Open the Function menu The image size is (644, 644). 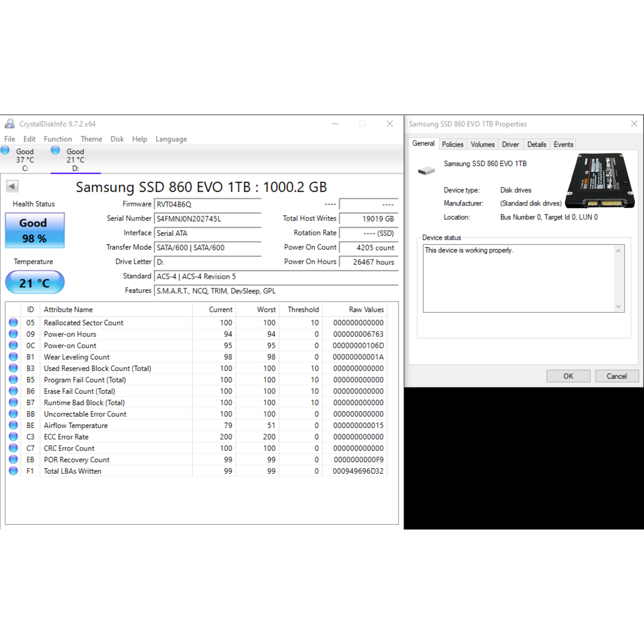pos(58,139)
